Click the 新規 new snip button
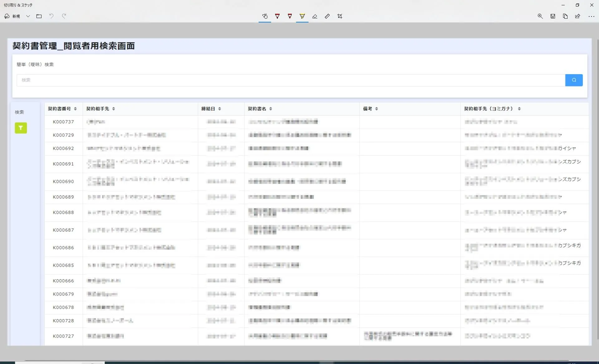 tap(12, 16)
